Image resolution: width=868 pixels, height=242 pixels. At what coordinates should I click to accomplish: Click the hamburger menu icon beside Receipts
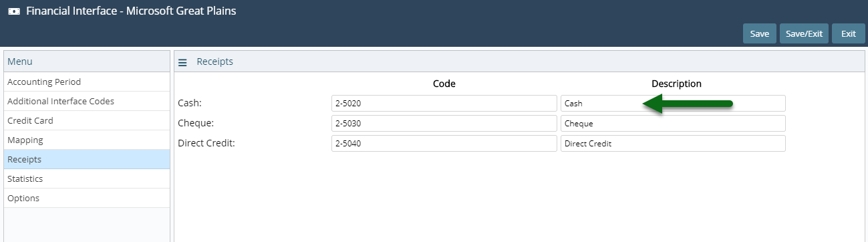tap(182, 62)
